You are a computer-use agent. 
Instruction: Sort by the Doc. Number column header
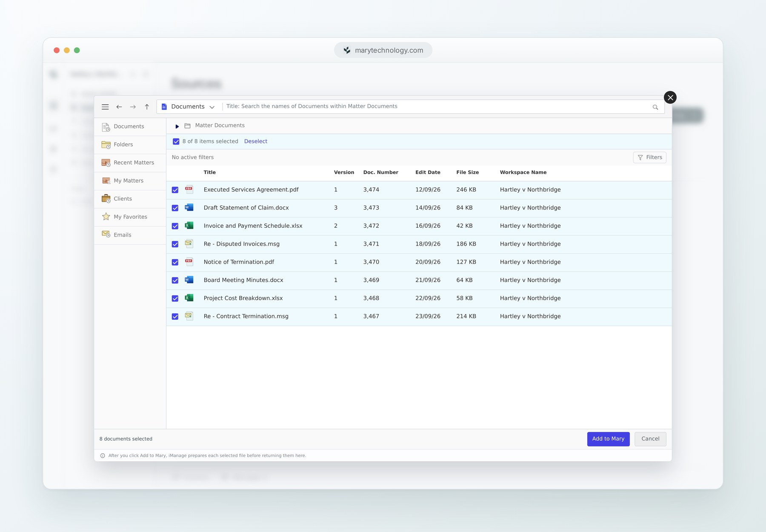(x=381, y=172)
